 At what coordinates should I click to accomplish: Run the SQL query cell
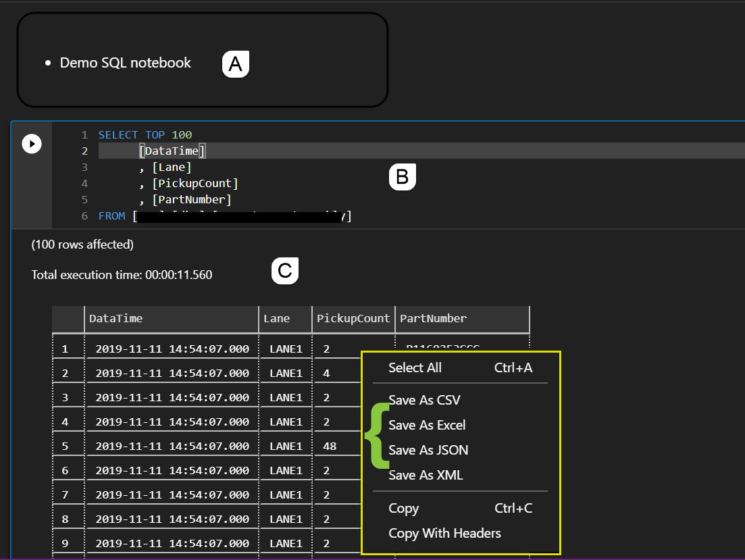(x=32, y=143)
